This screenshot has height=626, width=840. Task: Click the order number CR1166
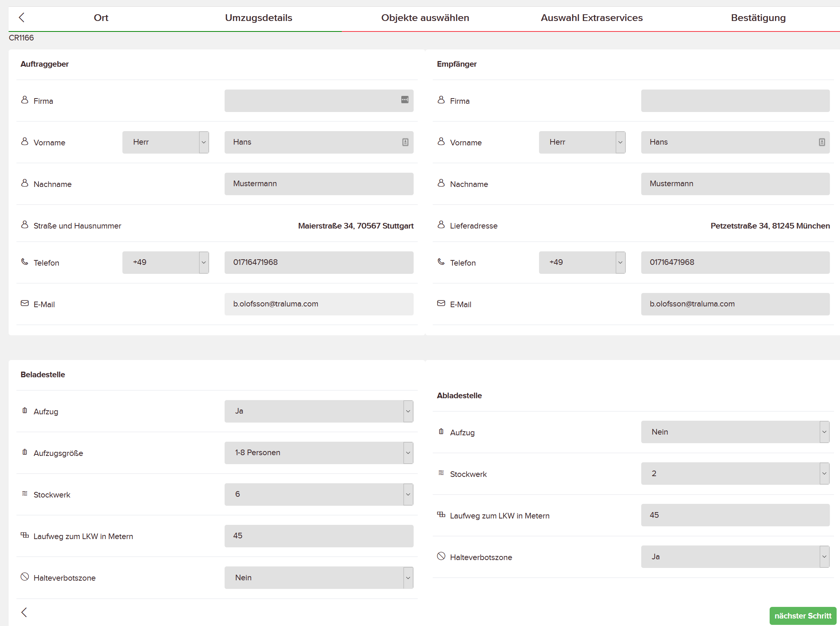click(21, 38)
